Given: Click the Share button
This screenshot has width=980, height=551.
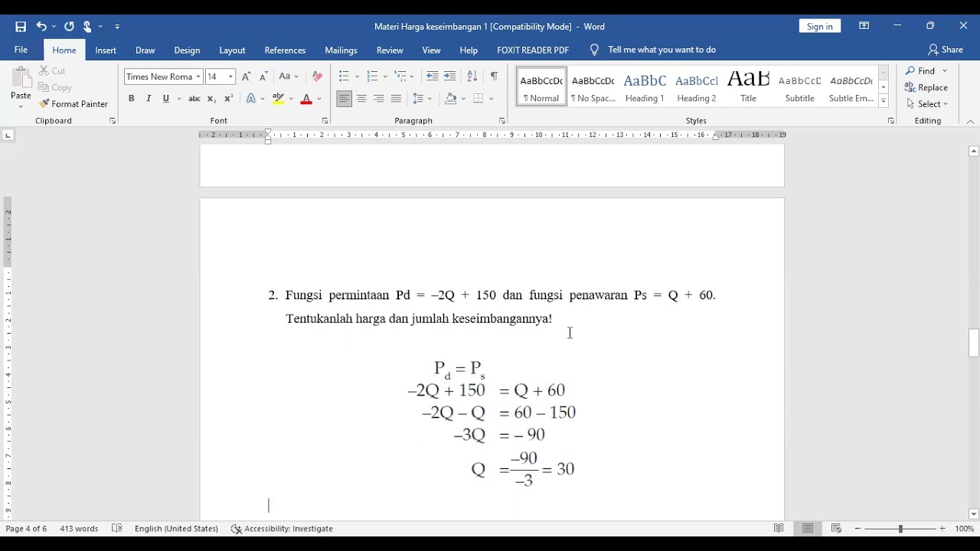Looking at the screenshot, I should pyautogui.click(x=946, y=50).
